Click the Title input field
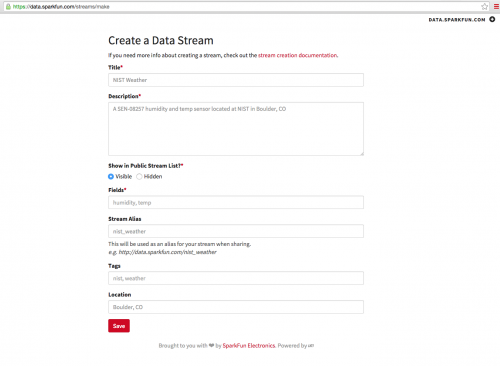 coord(236,80)
